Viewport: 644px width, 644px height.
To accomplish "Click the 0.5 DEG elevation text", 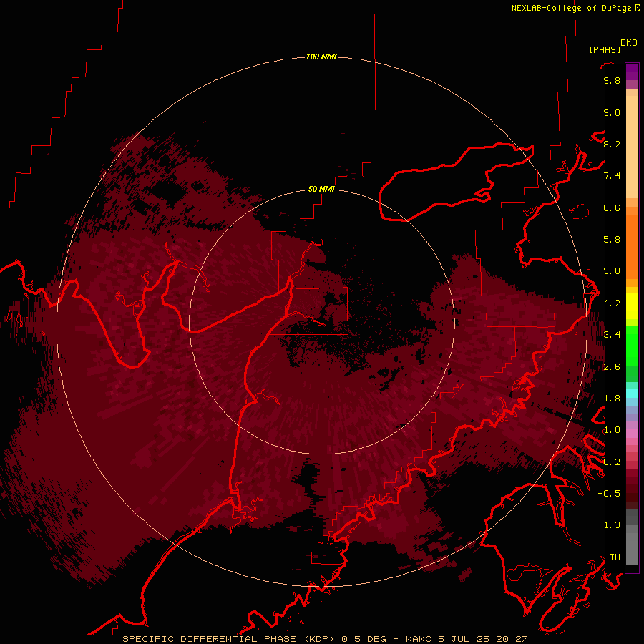I will tap(364, 639).
